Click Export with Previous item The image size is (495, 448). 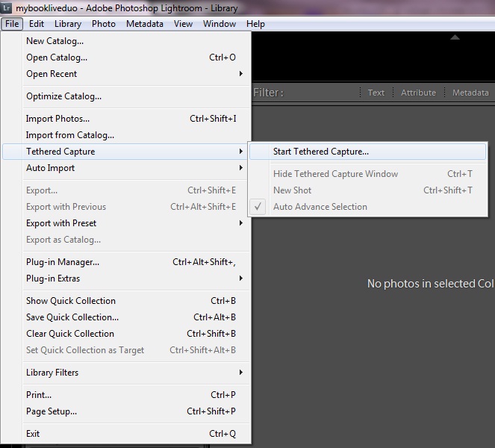pos(126,207)
